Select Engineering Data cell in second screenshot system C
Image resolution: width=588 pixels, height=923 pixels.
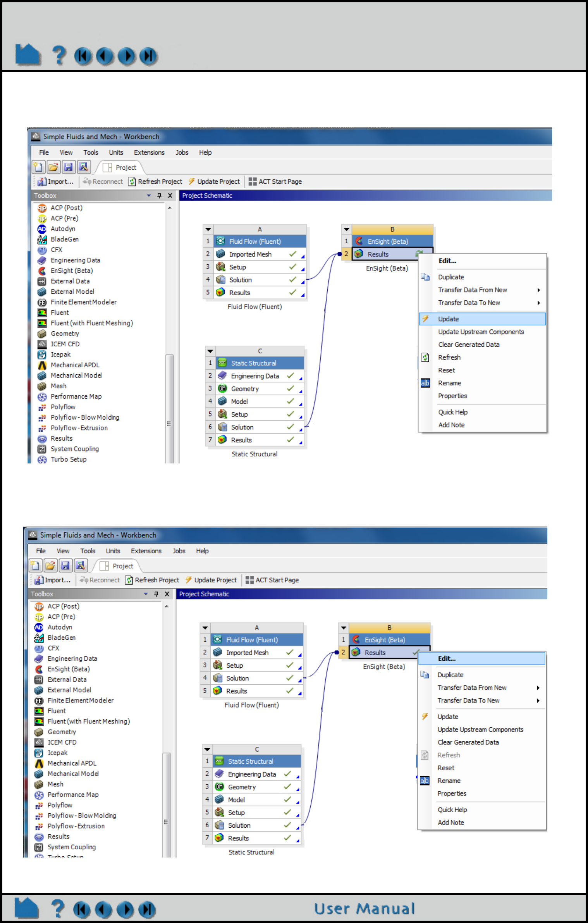(x=257, y=774)
